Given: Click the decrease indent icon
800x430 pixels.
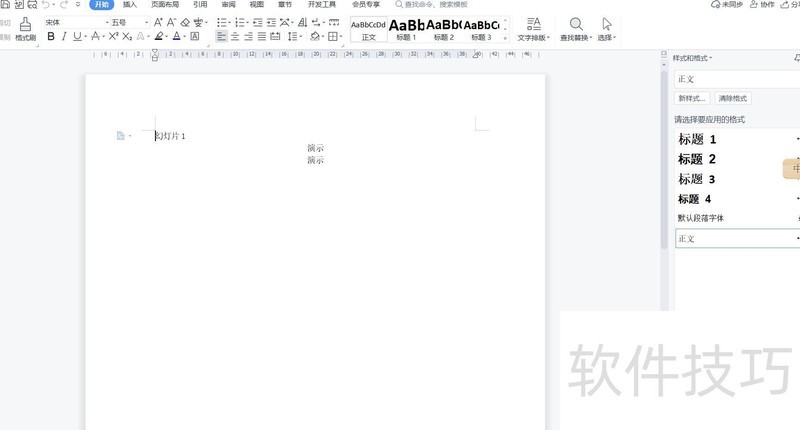Looking at the screenshot, I should (258, 22).
